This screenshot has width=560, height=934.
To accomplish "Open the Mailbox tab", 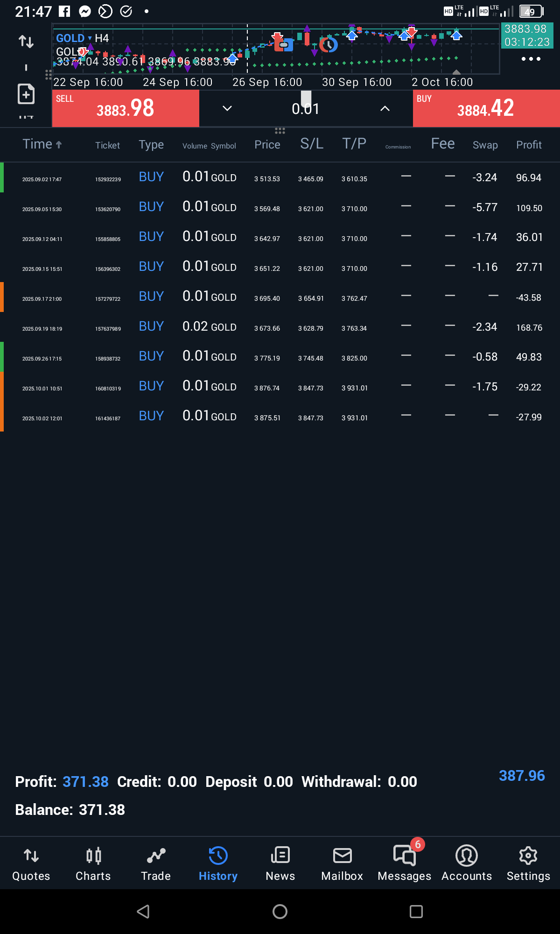I will click(x=342, y=864).
